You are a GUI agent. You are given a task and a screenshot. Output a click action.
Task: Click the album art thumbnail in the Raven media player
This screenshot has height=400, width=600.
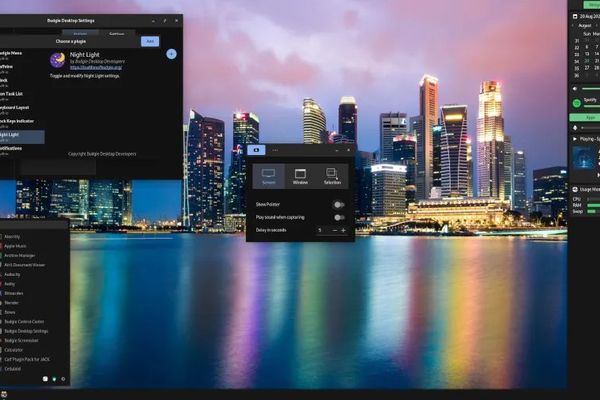(x=584, y=158)
